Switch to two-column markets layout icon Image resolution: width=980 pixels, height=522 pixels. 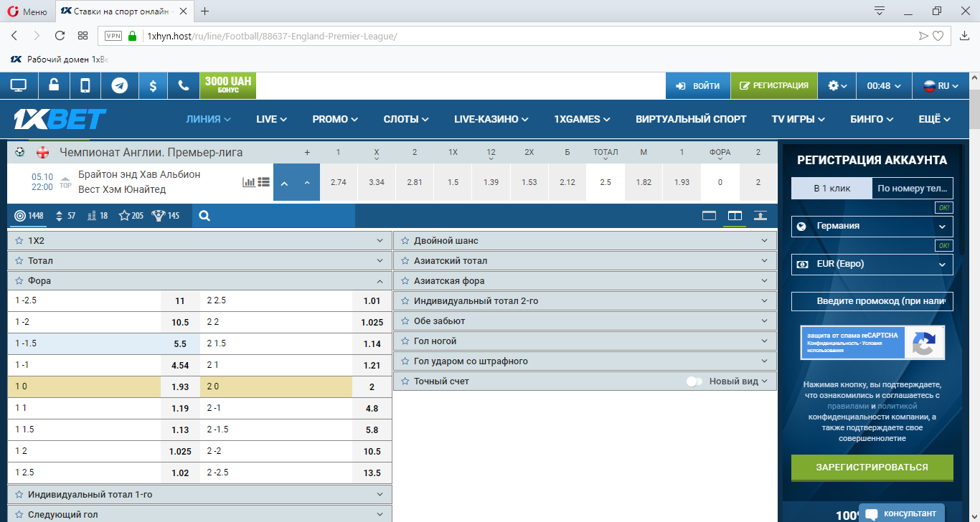pyautogui.click(x=735, y=215)
